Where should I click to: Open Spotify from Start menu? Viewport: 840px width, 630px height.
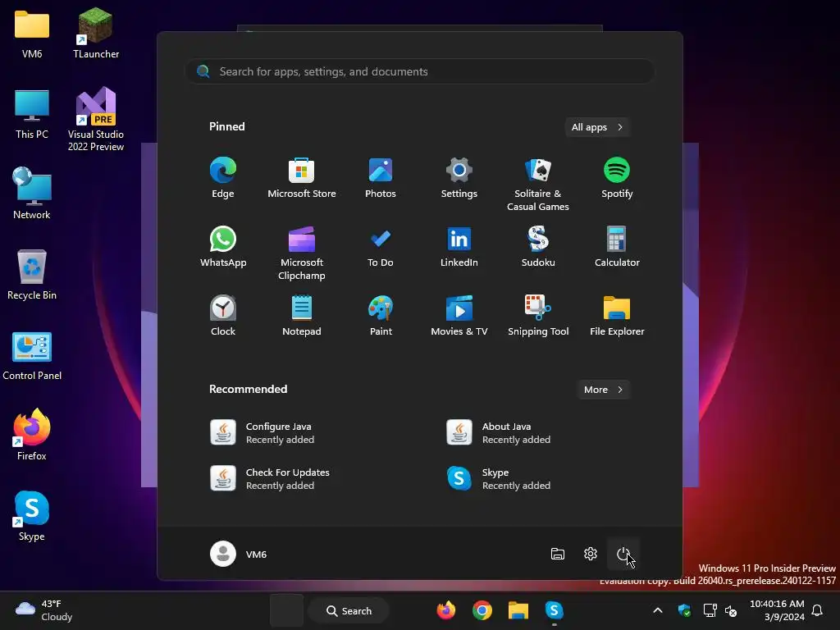pyautogui.click(x=617, y=178)
